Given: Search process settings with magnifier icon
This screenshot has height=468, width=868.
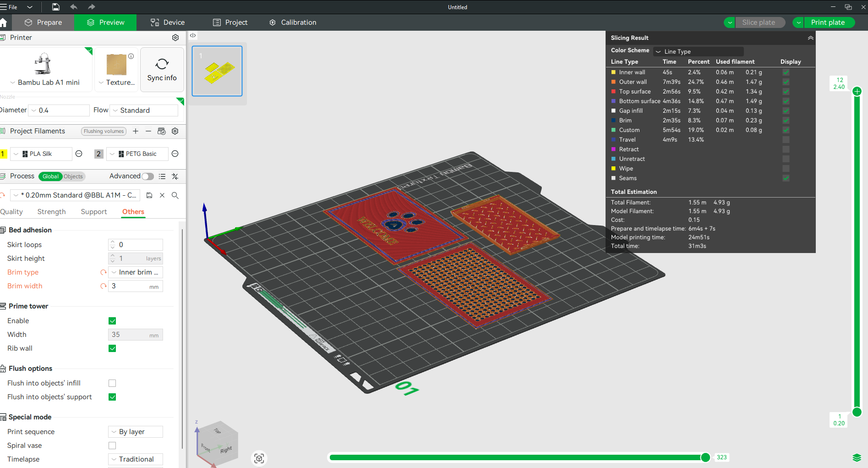Looking at the screenshot, I should click(x=175, y=195).
